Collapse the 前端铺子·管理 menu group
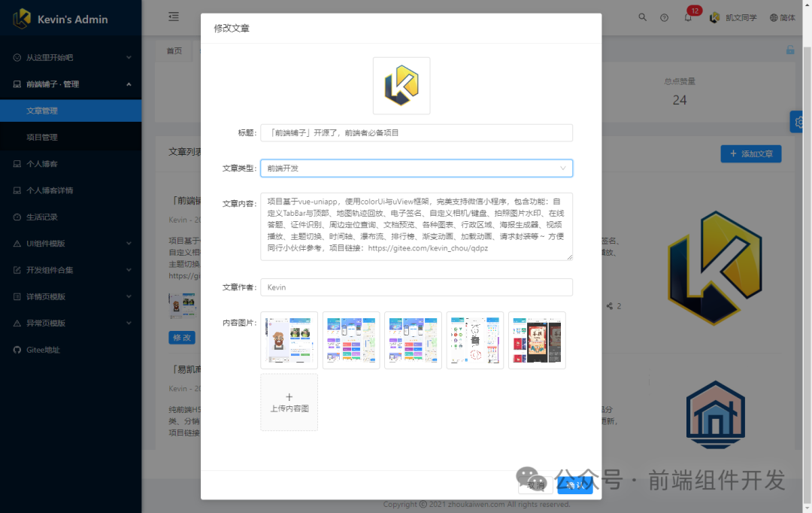Screen dimensions: 812x513 pos(51,83)
